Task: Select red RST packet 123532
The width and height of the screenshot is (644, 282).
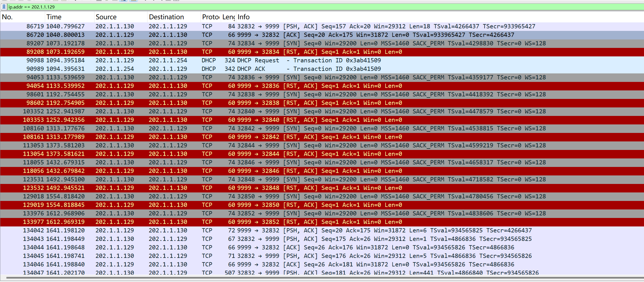Action: click(x=322, y=188)
